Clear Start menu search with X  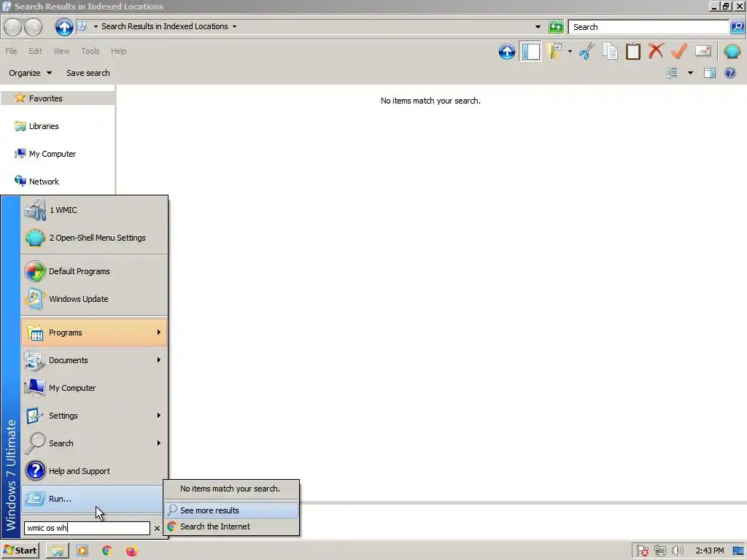[157, 528]
